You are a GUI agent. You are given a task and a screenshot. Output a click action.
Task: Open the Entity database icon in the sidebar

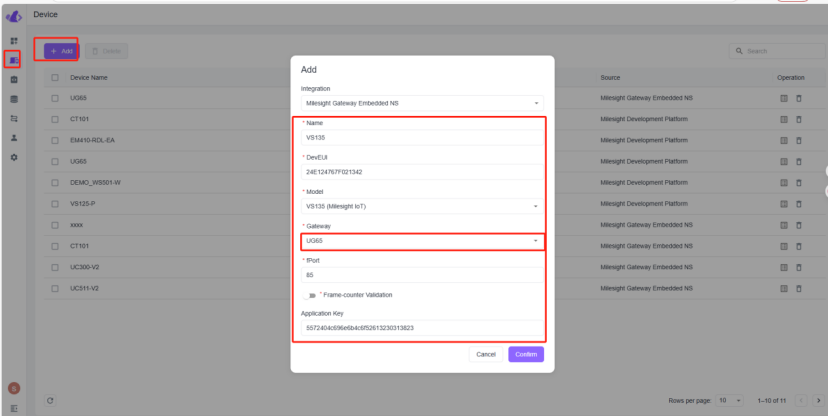pyautogui.click(x=14, y=99)
